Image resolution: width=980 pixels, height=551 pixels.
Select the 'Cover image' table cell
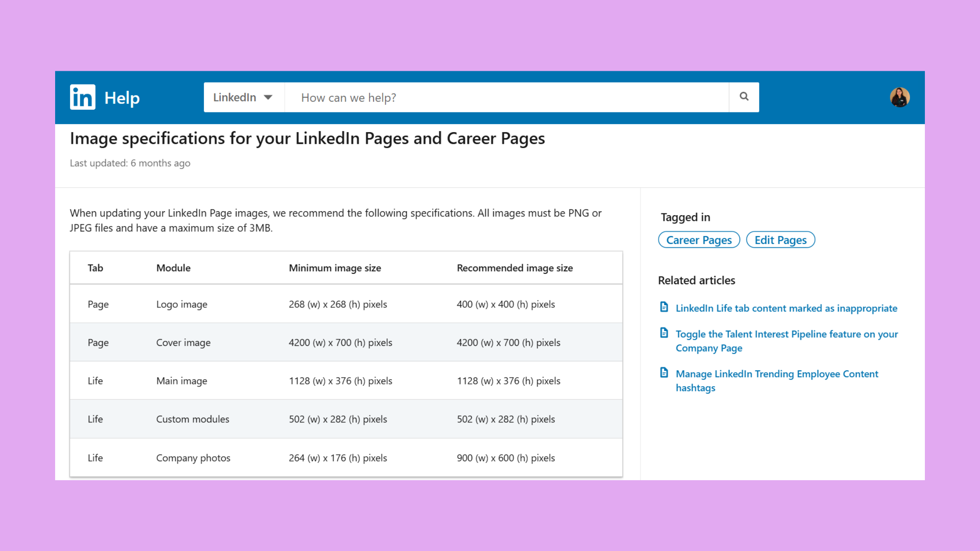(183, 343)
